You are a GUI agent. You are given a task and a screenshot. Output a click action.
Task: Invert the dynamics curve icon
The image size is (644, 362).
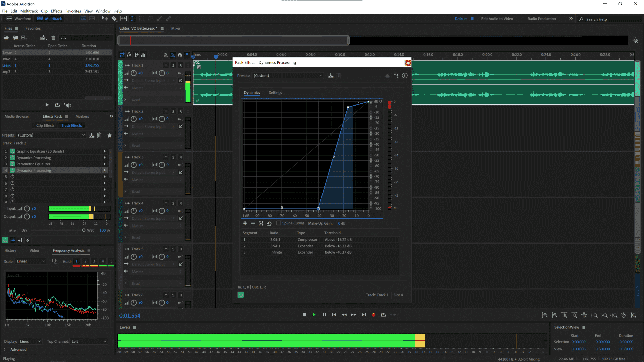(261, 223)
